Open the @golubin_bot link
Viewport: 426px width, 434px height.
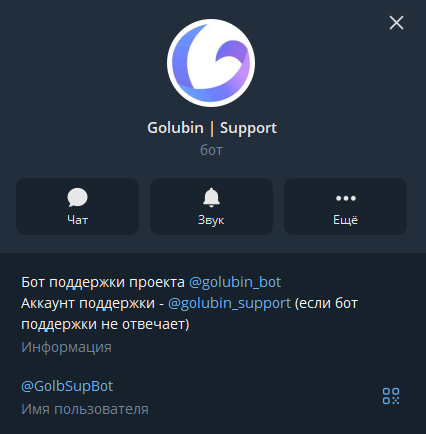pyautogui.click(x=235, y=282)
